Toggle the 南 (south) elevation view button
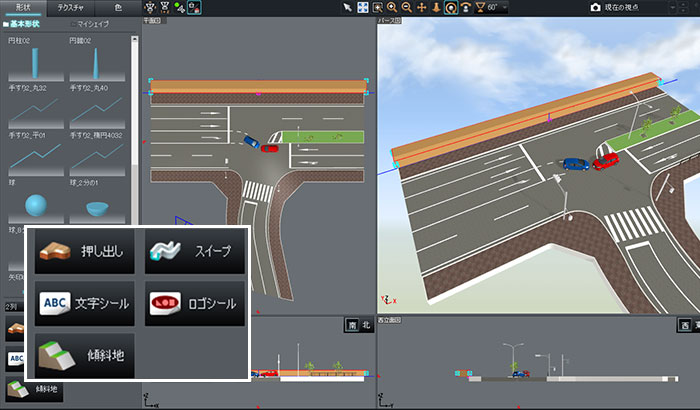700x410 pixels. (352, 325)
